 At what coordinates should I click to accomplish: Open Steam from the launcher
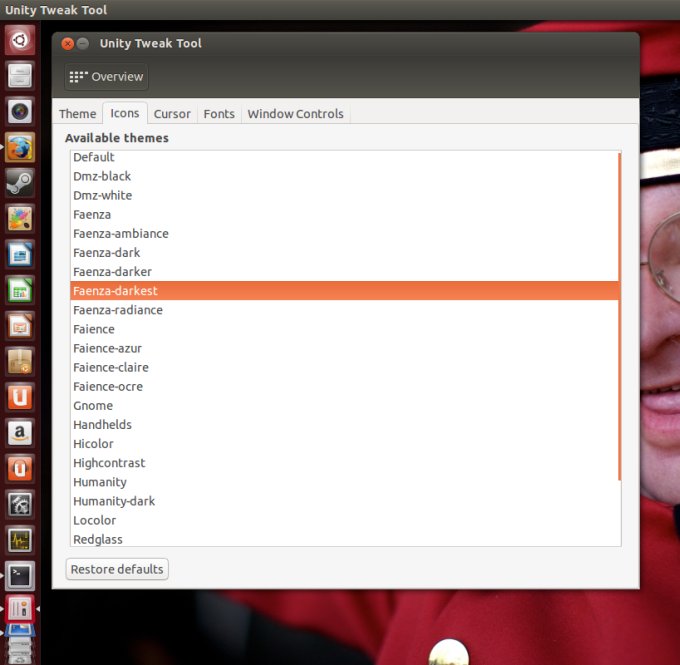tap(20, 183)
